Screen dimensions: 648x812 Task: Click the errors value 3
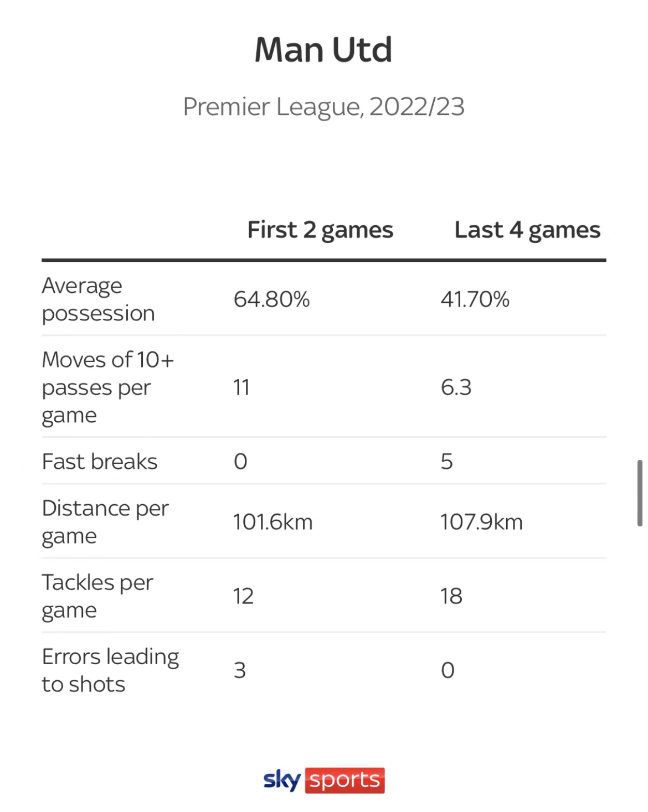point(239,670)
